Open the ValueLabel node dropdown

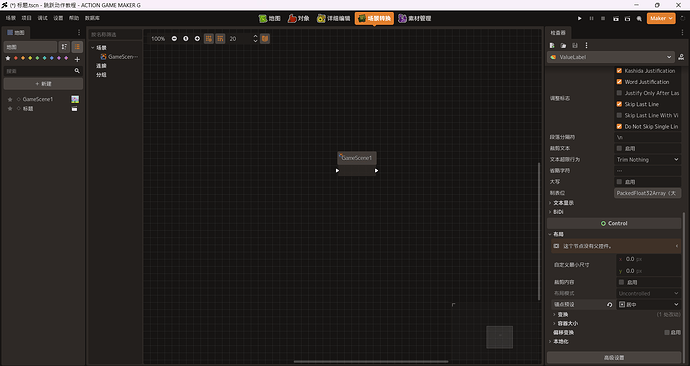coord(611,57)
